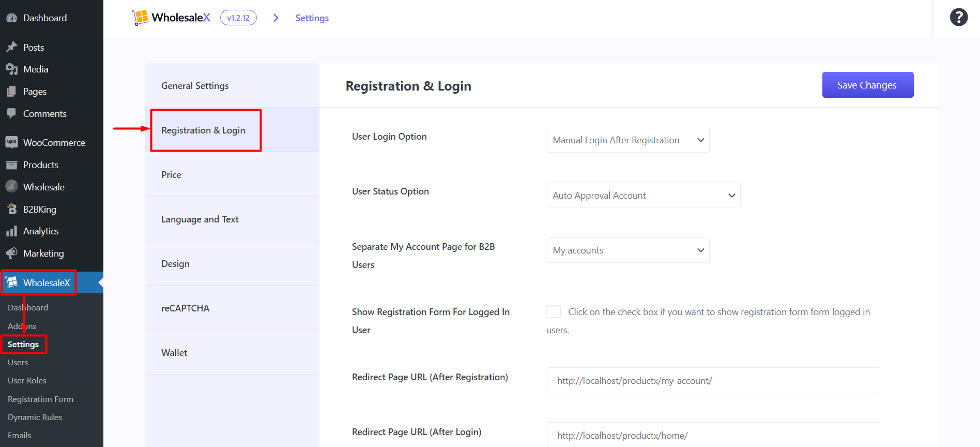Click Redirect Page URL After Registration field

(x=713, y=380)
